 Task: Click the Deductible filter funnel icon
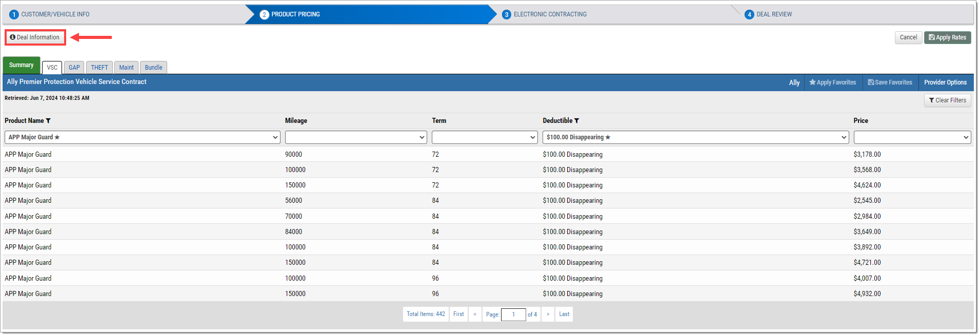tap(576, 121)
